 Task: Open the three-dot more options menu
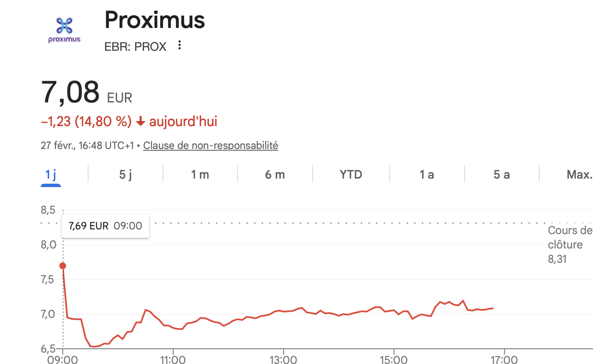pyautogui.click(x=180, y=45)
